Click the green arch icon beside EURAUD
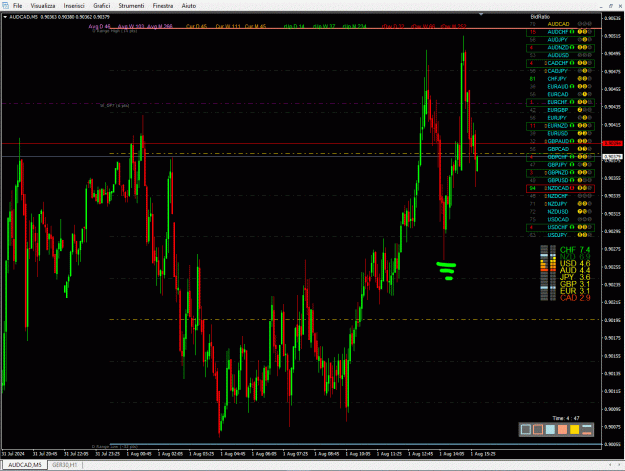Image resolution: width=625 pixels, height=471 pixels. [572, 86]
